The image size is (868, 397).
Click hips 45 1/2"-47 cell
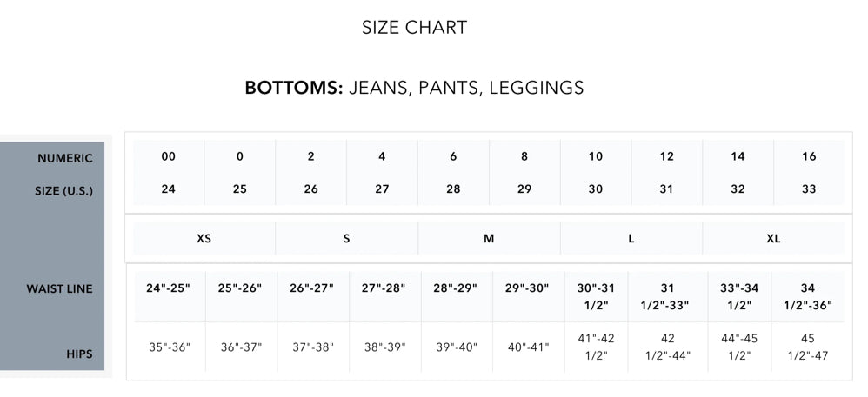pos(808,347)
